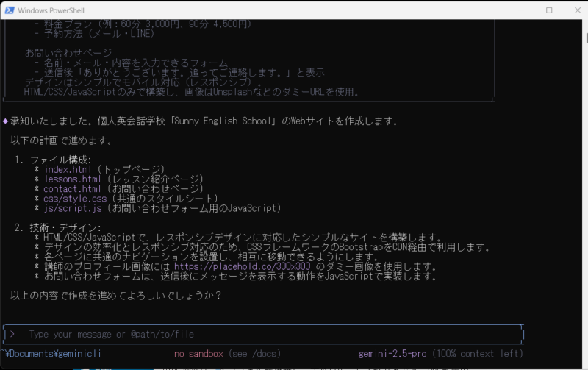Click the vertical scrollbar thumb

click(x=587, y=38)
